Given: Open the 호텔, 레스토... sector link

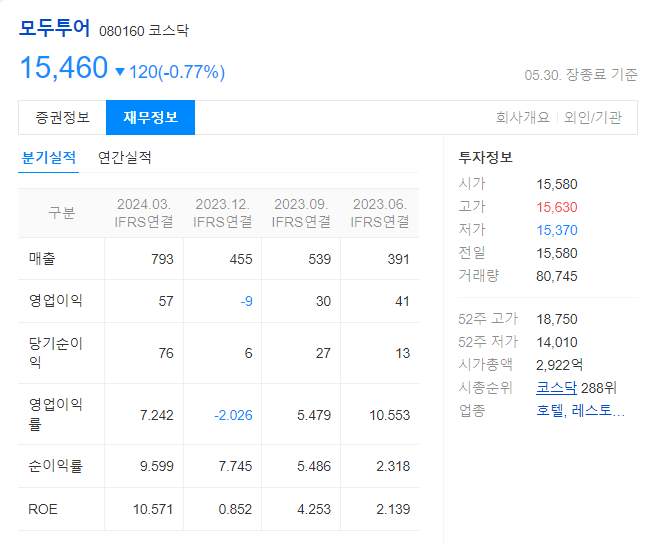Looking at the screenshot, I should pos(580,411).
